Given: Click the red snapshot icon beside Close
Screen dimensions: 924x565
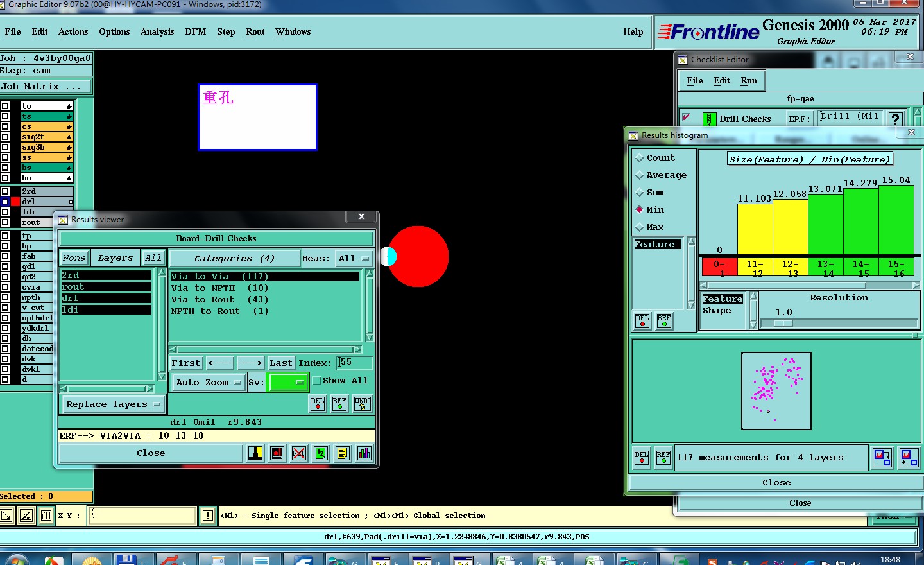Looking at the screenshot, I should click(277, 453).
